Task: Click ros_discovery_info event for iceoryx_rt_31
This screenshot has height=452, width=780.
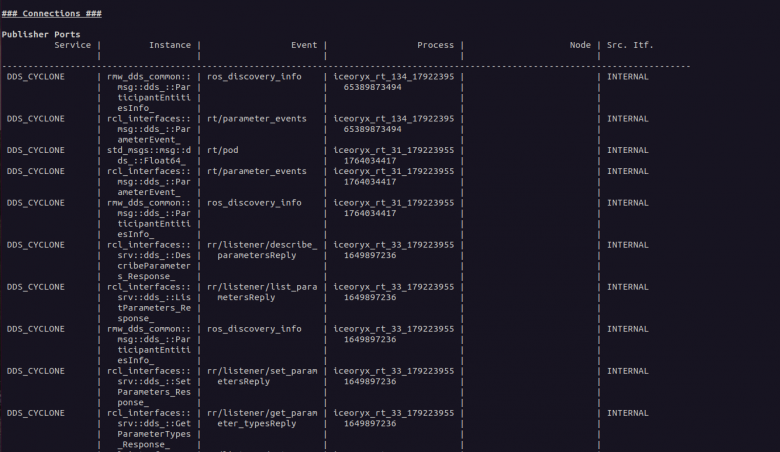Action: [x=254, y=203]
